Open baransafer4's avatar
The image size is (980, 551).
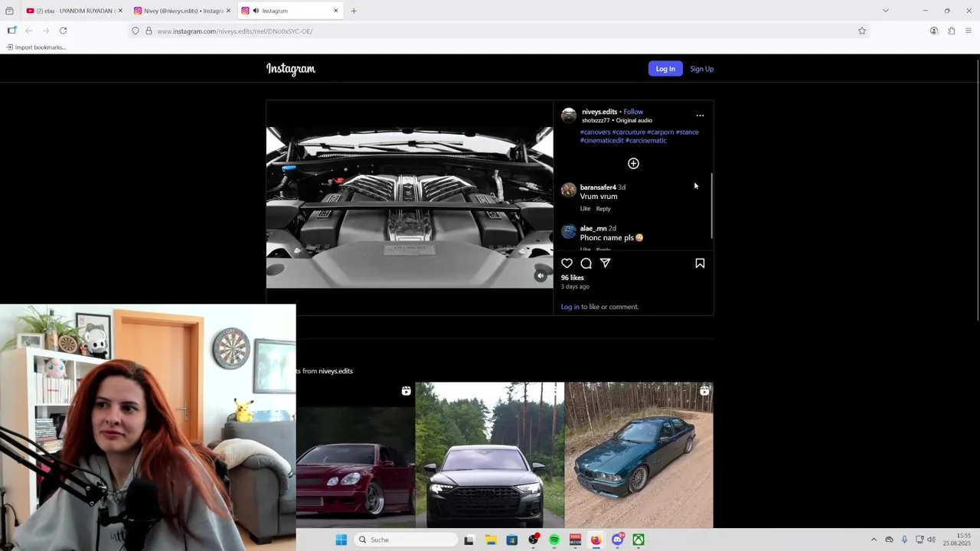(x=568, y=191)
